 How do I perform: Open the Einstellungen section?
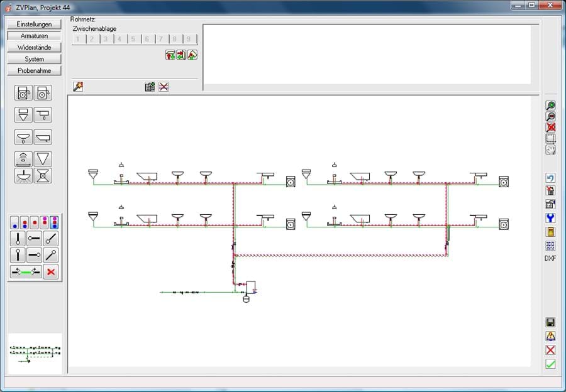pyautogui.click(x=35, y=24)
